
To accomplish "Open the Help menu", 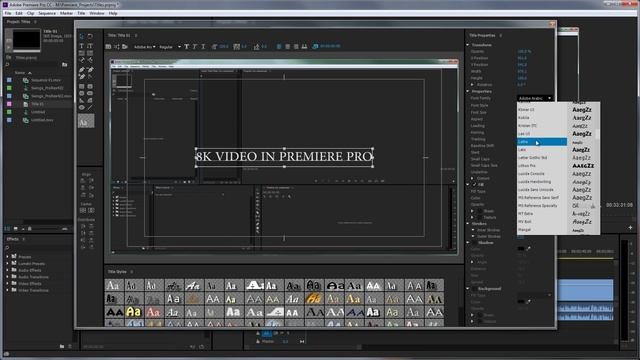I will pos(113,13).
